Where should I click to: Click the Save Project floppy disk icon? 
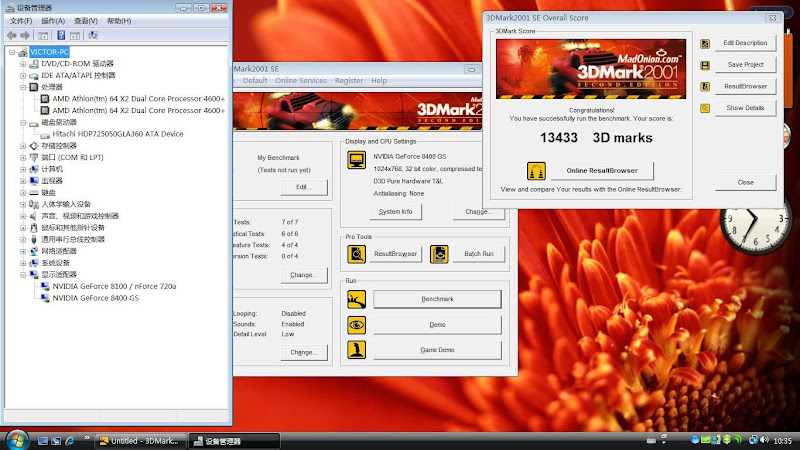click(705, 65)
